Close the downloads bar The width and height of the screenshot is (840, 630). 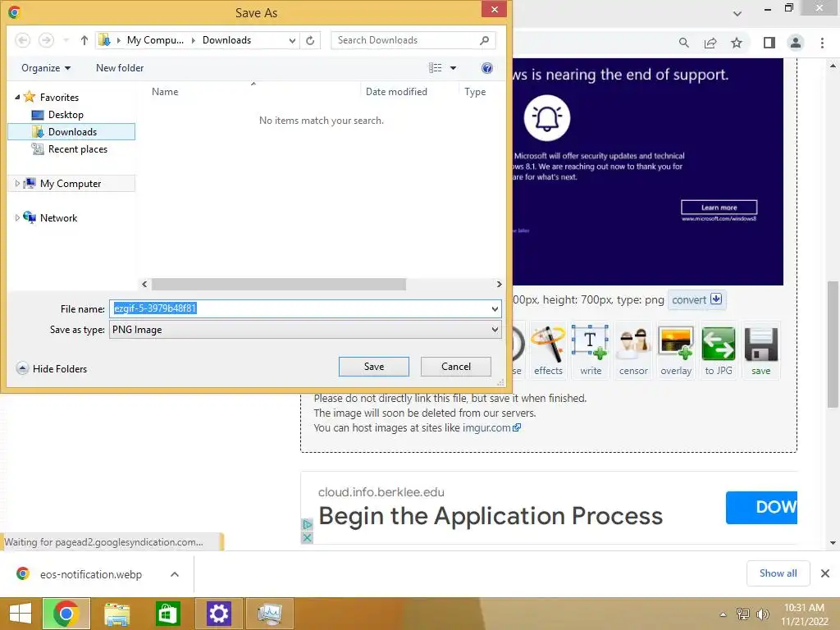825,573
